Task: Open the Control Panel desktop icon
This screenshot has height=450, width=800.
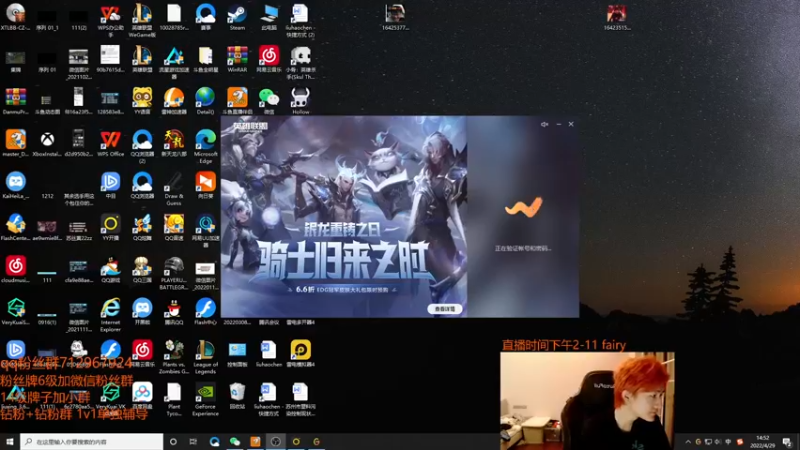Action: [237, 354]
